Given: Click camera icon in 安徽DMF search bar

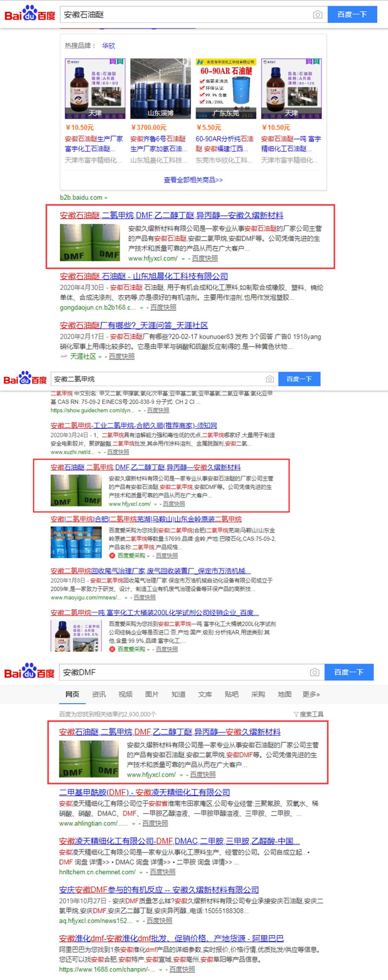Looking at the screenshot, I should click(315, 672).
